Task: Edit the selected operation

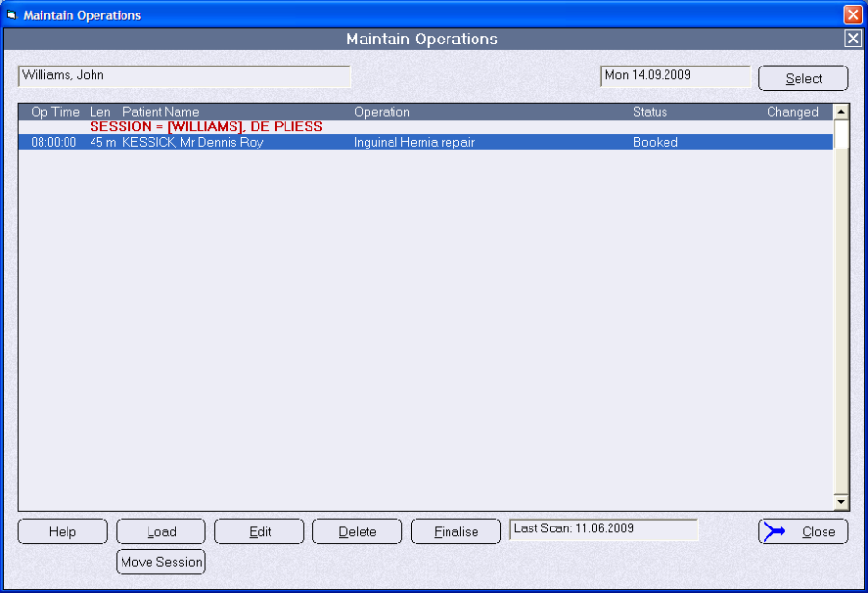Action: pyautogui.click(x=259, y=531)
